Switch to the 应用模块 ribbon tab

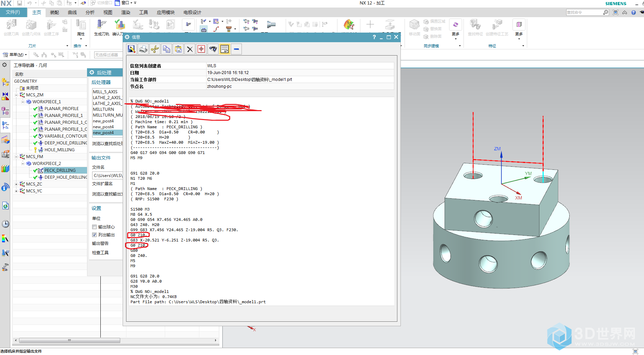pos(166,12)
